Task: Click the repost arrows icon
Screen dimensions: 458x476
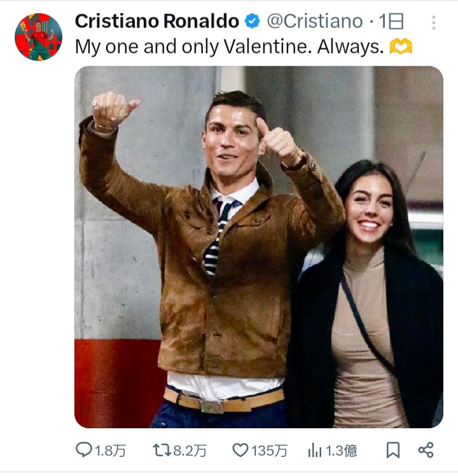Action: click(162, 450)
